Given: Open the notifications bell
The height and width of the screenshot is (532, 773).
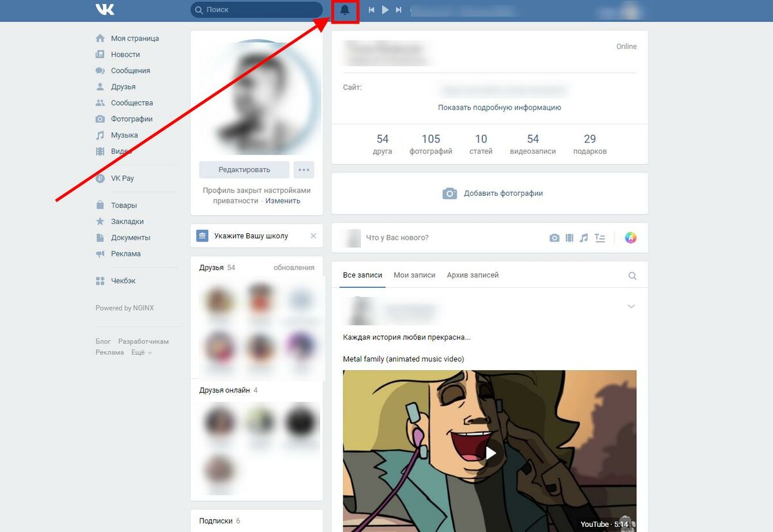Looking at the screenshot, I should coord(345,10).
